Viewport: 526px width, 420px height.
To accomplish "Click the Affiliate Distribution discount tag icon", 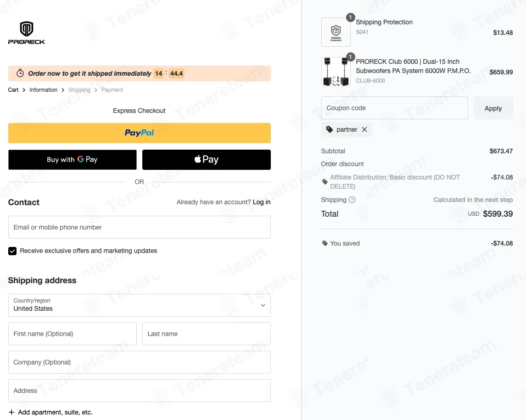I will tap(325, 182).
